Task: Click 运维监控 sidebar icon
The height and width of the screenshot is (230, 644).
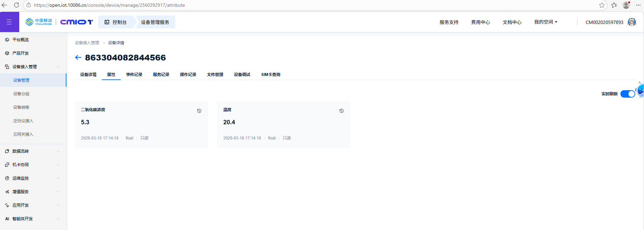Action: pos(7,178)
